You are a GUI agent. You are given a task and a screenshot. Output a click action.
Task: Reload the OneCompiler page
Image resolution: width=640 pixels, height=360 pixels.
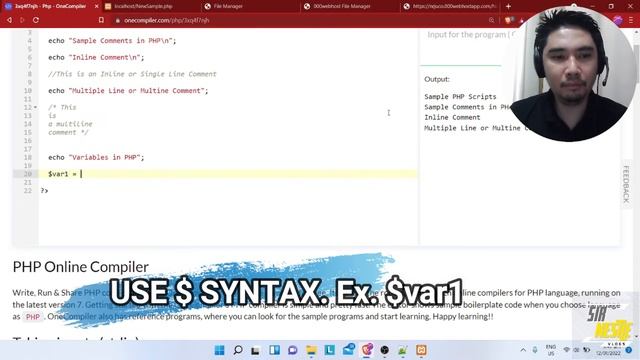(36, 20)
